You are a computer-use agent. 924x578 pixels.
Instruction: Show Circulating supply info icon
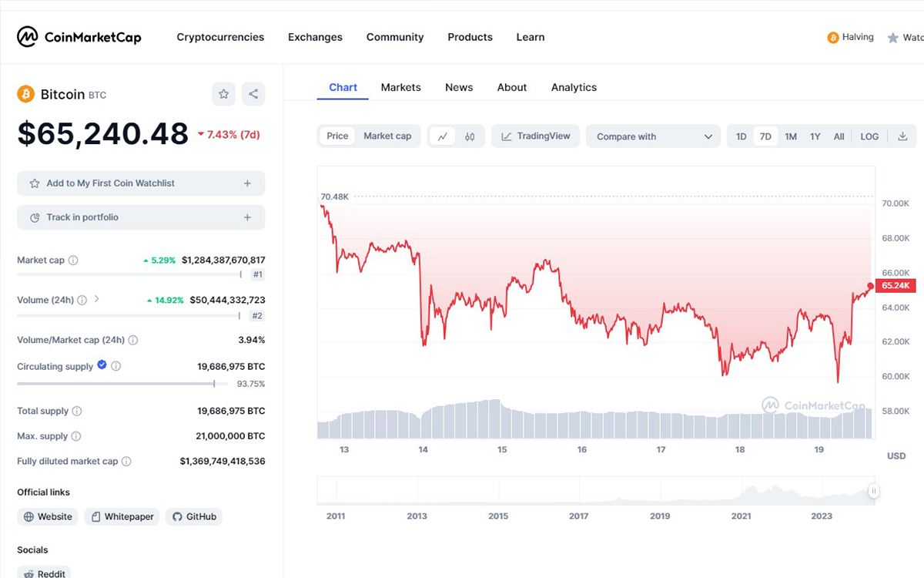pyautogui.click(x=116, y=367)
